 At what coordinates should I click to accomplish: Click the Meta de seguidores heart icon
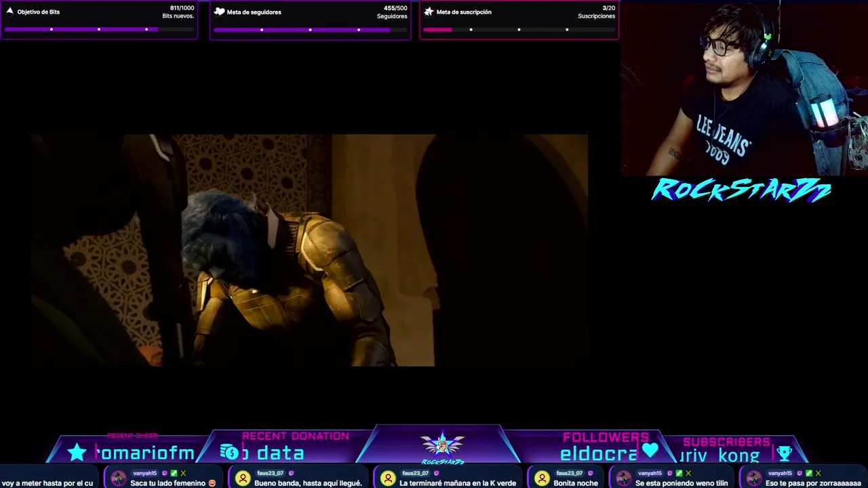pos(219,12)
